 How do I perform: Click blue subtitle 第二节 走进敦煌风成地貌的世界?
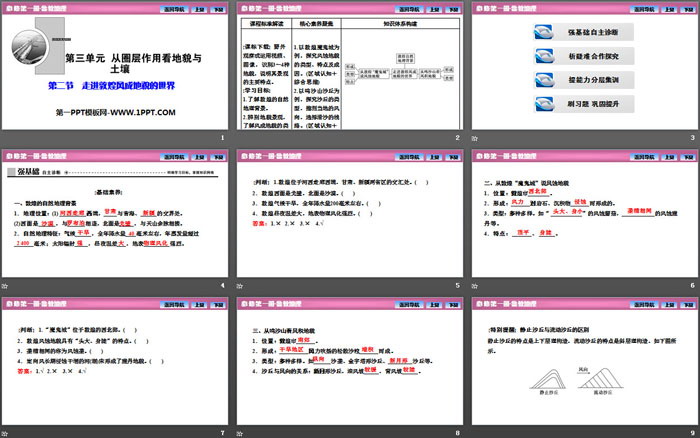(112, 86)
